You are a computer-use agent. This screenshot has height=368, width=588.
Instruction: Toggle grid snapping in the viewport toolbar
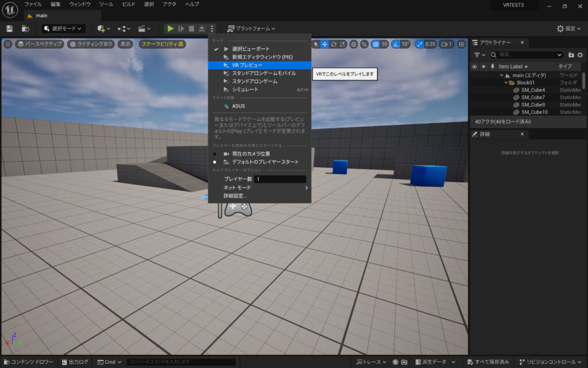click(x=376, y=43)
